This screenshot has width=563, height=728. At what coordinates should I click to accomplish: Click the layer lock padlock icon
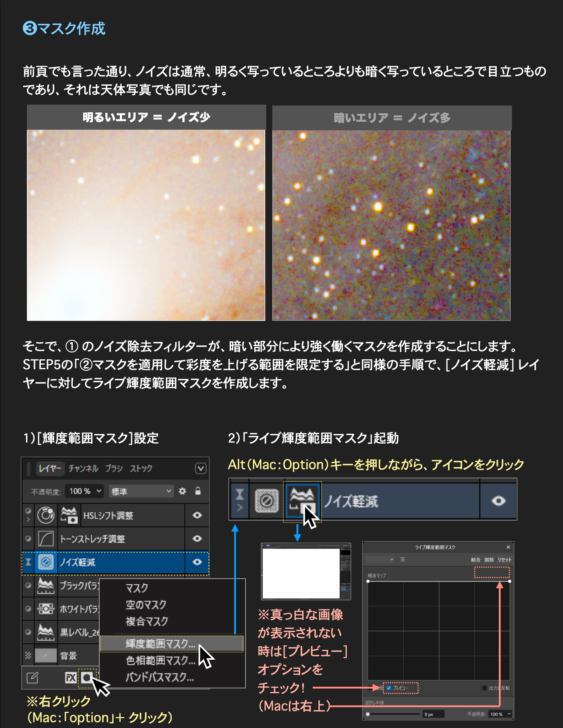198,491
